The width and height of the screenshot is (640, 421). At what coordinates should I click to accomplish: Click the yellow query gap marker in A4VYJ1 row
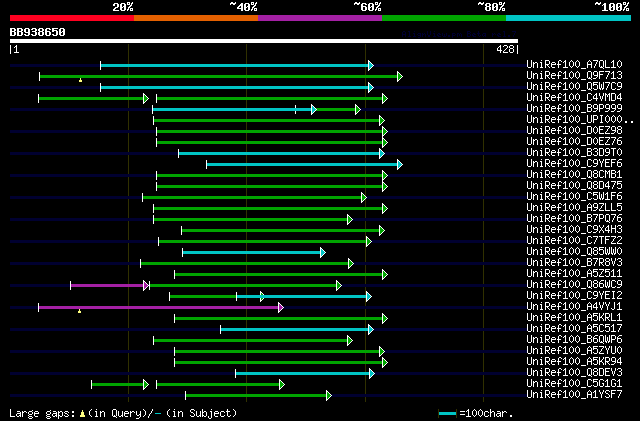(x=80, y=311)
